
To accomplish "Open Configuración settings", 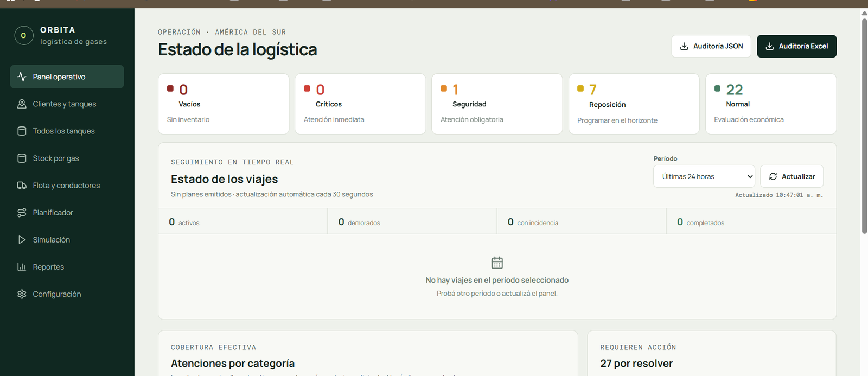I will pyautogui.click(x=67, y=294).
